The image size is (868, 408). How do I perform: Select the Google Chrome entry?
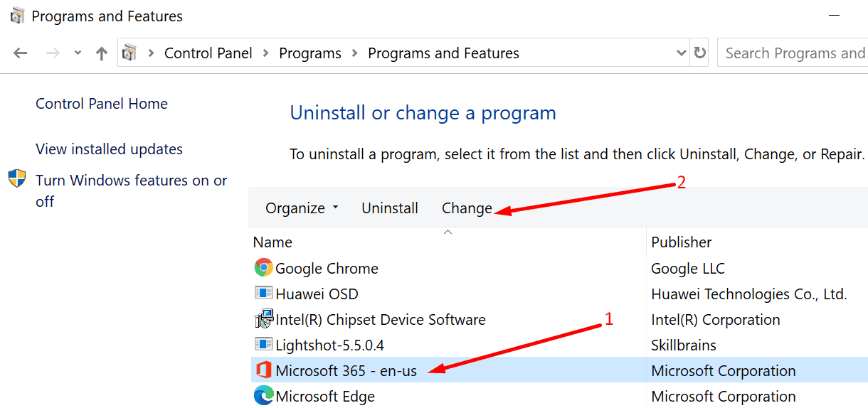pyautogui.click(x=327, y=269)
